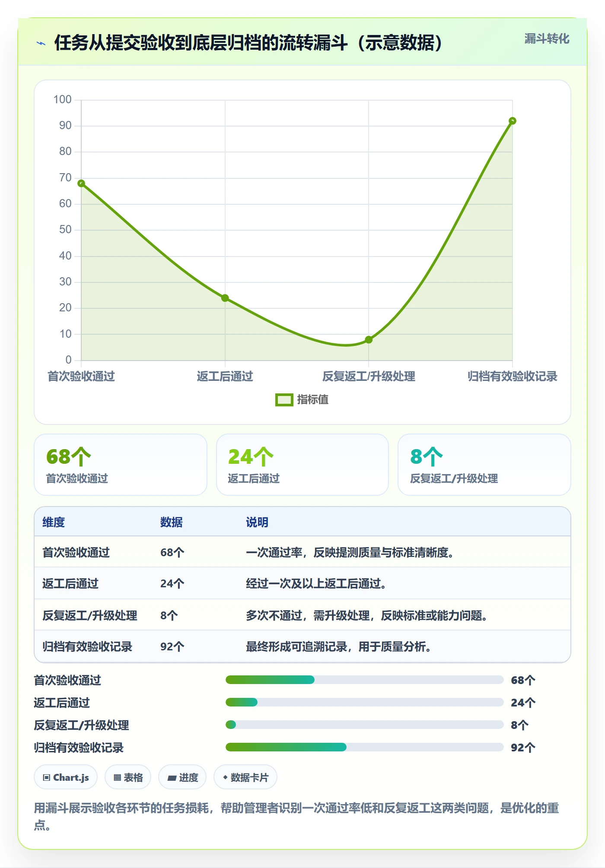Select the 进度 tag chip
Viewport: 605px width, 868px height.
182,777
